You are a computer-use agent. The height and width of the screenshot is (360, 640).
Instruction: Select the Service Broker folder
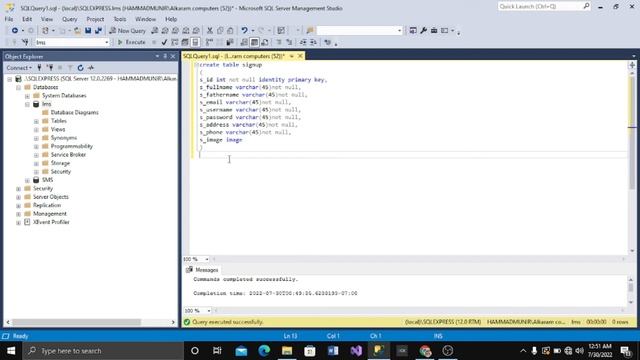pyautogui.click(x=68, y=155)
